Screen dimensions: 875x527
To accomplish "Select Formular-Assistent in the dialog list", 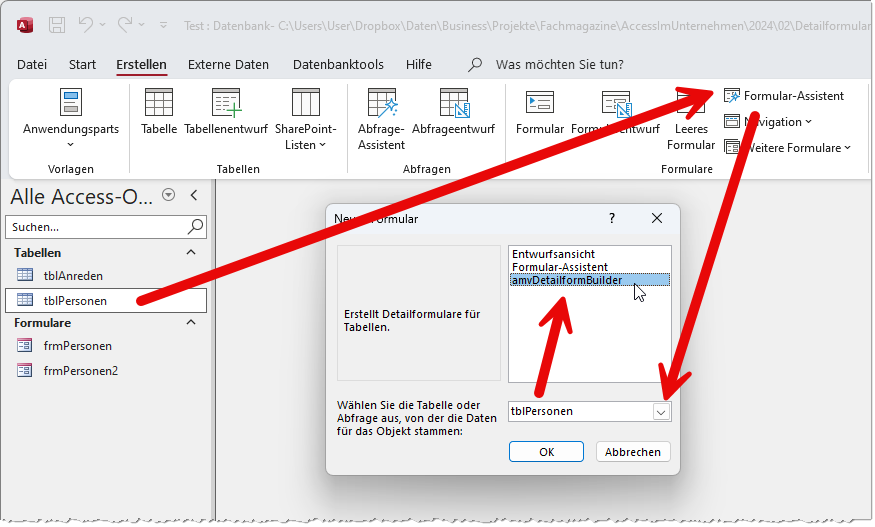I will pyautogui.click(x=589, y=267).
